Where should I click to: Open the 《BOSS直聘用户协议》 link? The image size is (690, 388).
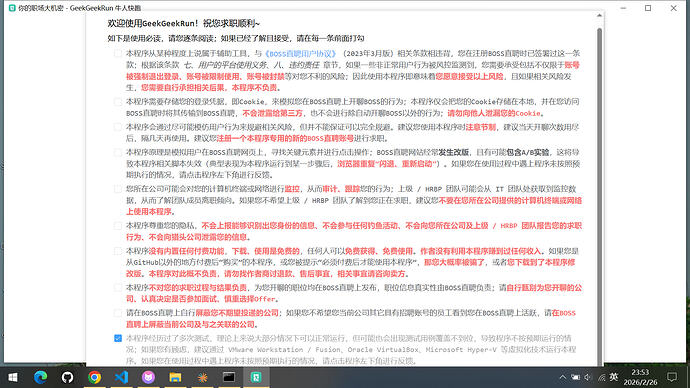[x=301, y=54]
